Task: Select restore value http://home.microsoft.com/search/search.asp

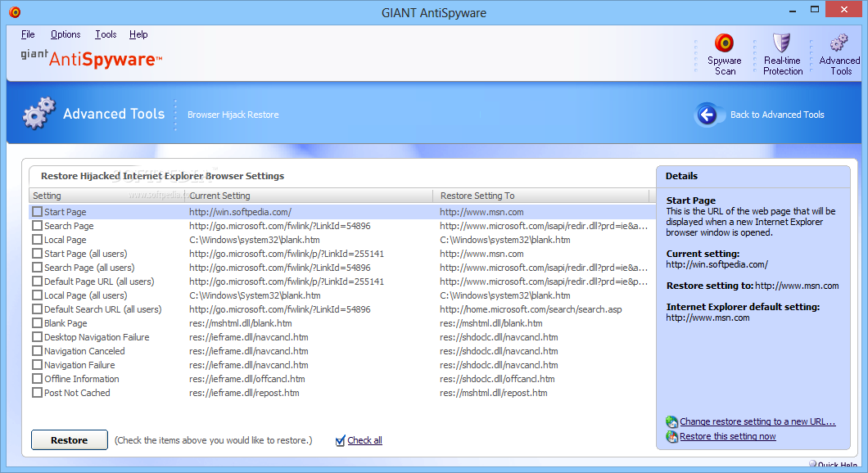Action: (x=531, y=309)
